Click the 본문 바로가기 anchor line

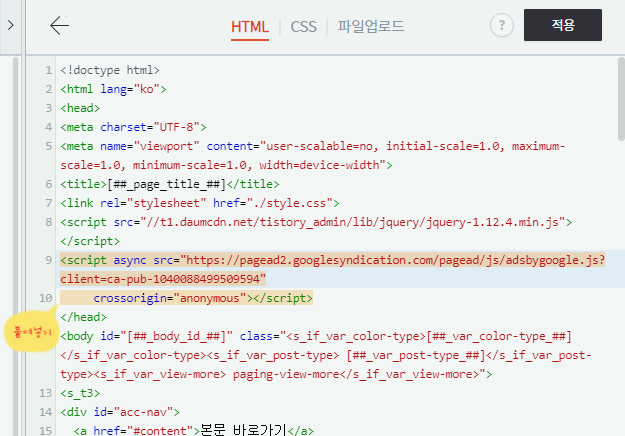194,430
